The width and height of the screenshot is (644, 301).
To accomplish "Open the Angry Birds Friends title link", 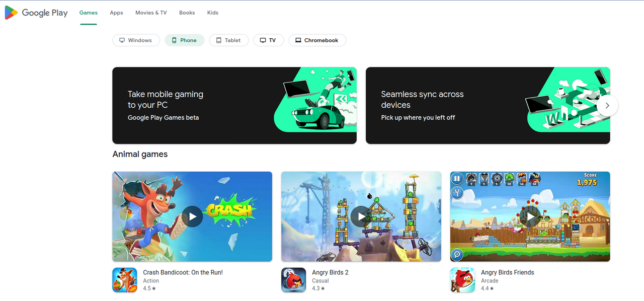I will tap(508, 272).
